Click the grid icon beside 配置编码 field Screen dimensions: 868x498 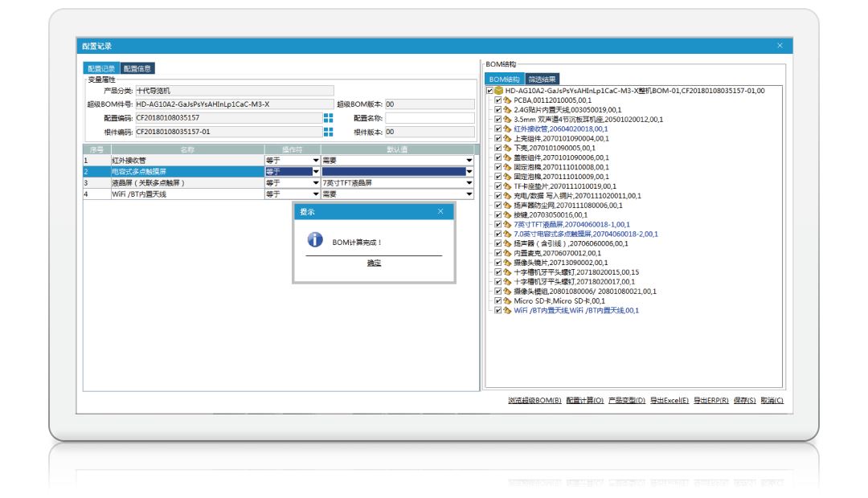[x=328, y=118]
